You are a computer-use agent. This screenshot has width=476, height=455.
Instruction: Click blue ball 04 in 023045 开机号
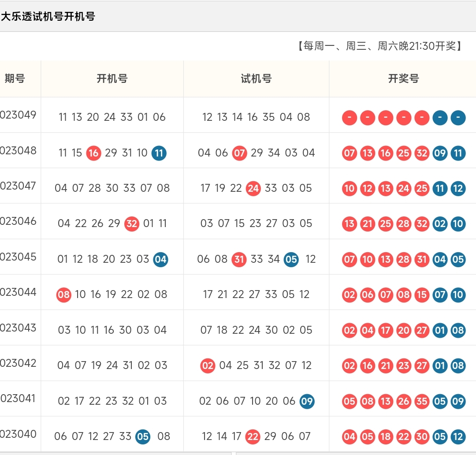[160, 259]
